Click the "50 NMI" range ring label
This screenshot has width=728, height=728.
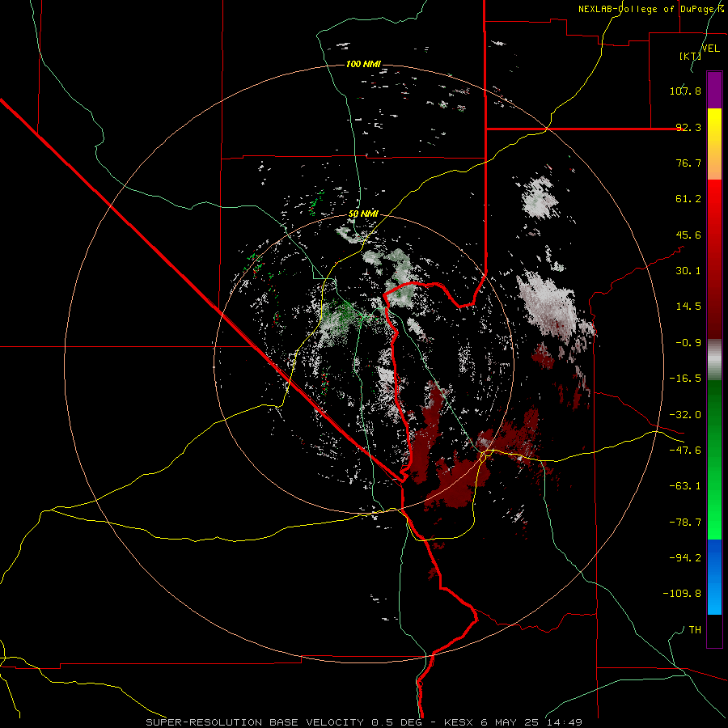[363, 214]
